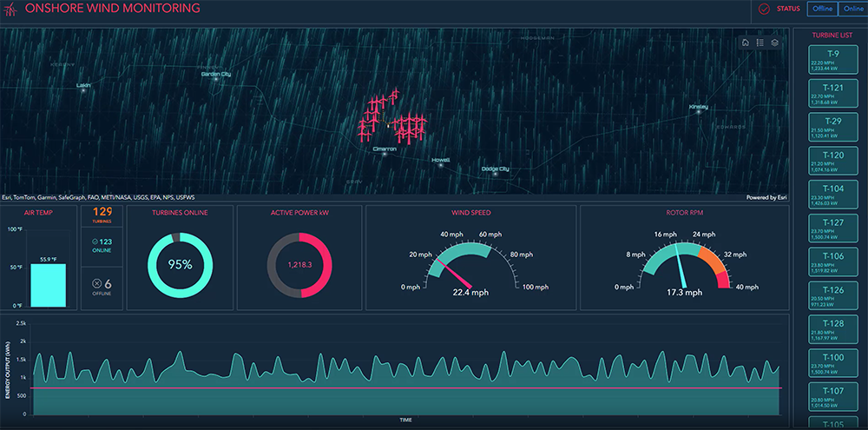Viewport: 868px width, 430px height.
Task: Click the Lakin label on the map
Action: point(83,85)
